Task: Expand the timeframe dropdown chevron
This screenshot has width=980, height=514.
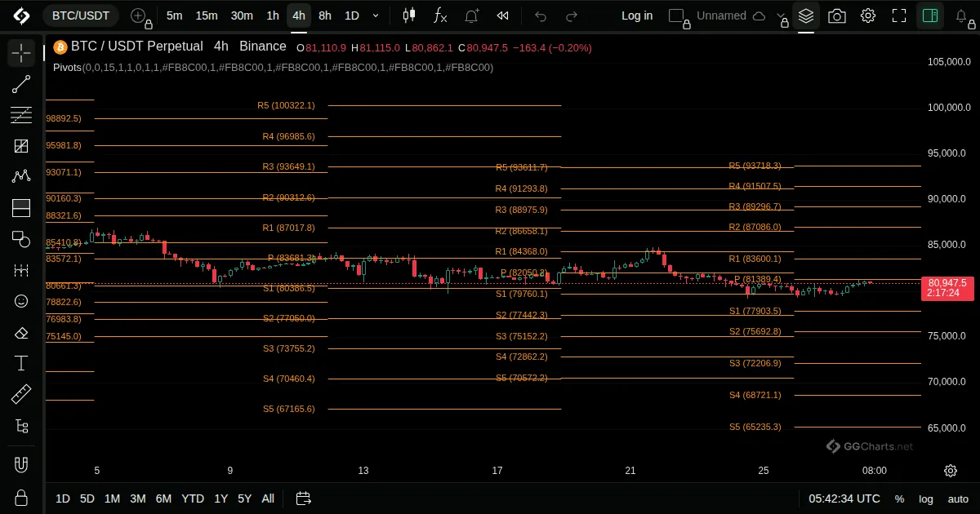Action: [376, 16]
